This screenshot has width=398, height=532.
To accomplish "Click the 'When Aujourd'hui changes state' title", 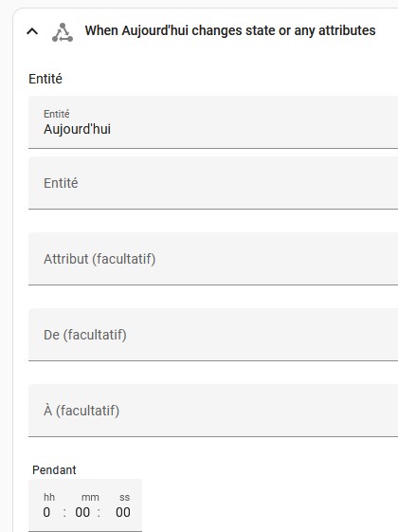I will (230, 30).
